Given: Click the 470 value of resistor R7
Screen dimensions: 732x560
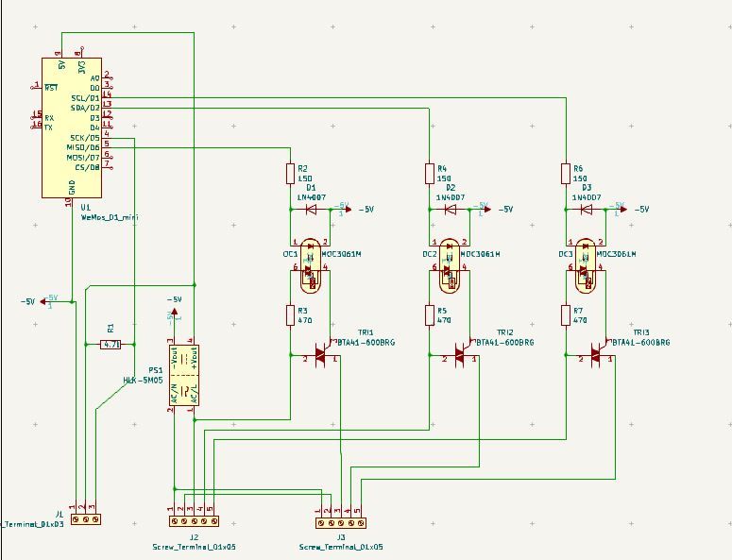Looking at the screenshot, I should click(x=580, y=320).
